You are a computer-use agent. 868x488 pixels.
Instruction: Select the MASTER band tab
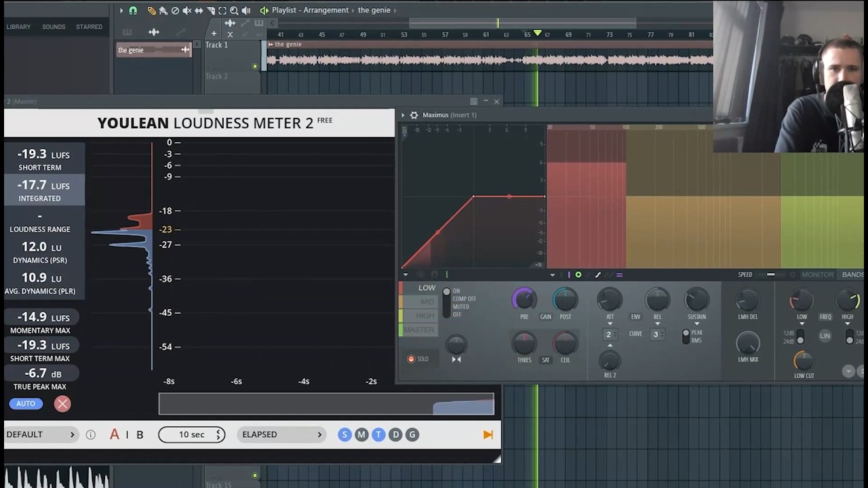point(420,330)
